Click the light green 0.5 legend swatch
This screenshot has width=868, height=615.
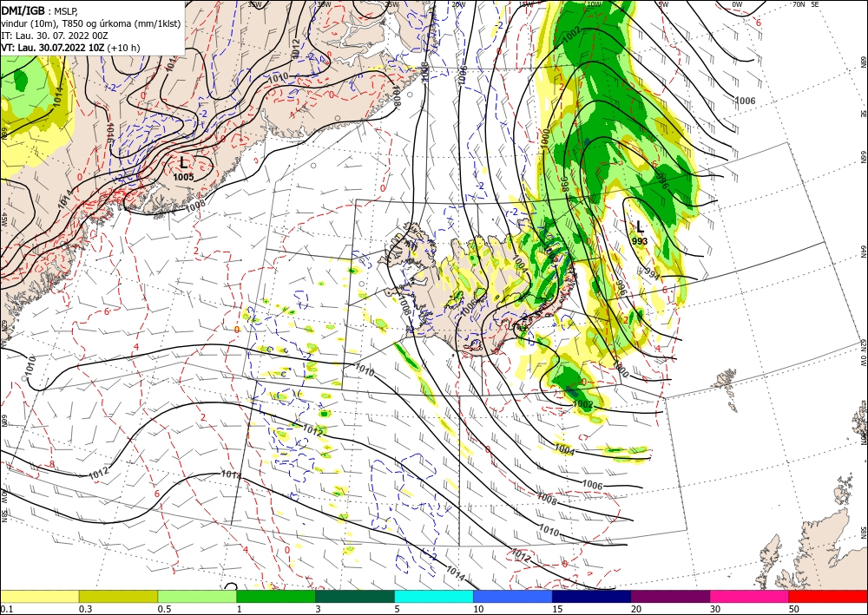[197, 596]
